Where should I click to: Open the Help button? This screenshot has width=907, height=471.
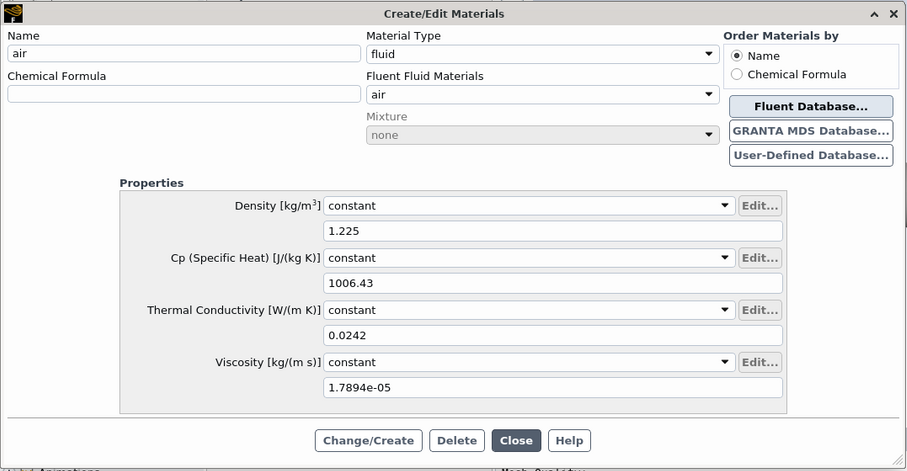pyautogui.click(x=569, y=441)
